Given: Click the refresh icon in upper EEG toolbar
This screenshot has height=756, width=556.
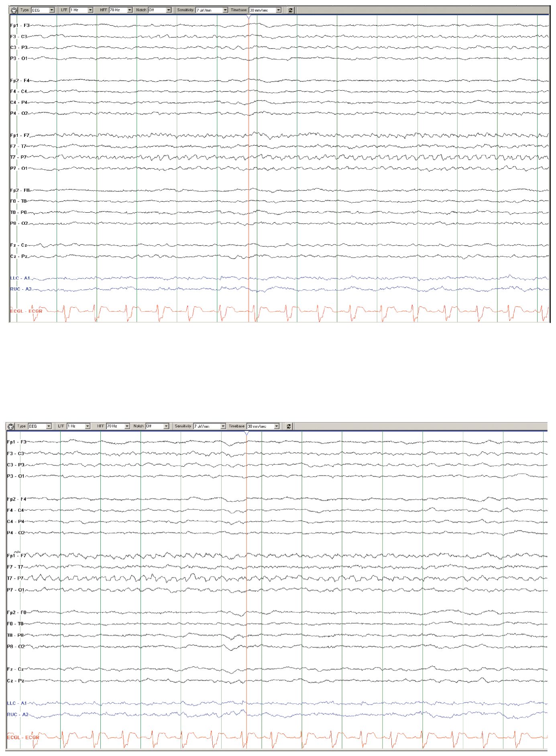Looking at the screenshot, I should 291,10.
